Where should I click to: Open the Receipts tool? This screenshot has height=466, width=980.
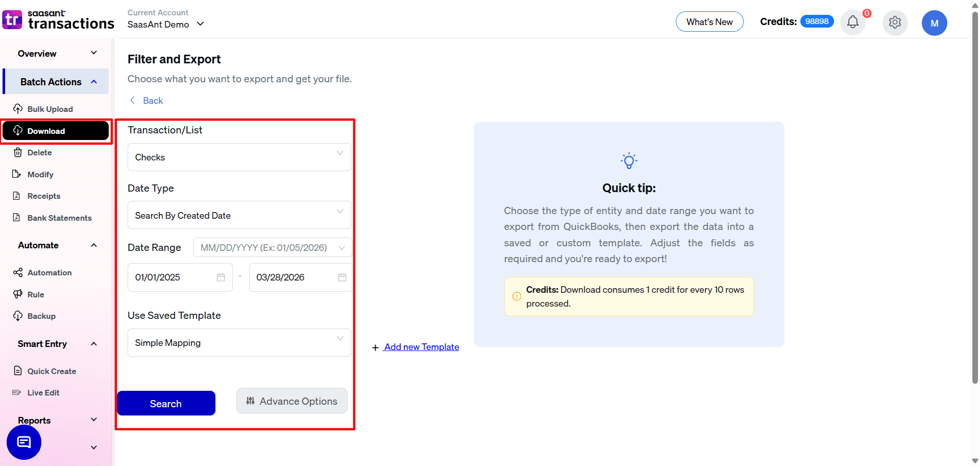pyautogui.click(x=43, y=196)
